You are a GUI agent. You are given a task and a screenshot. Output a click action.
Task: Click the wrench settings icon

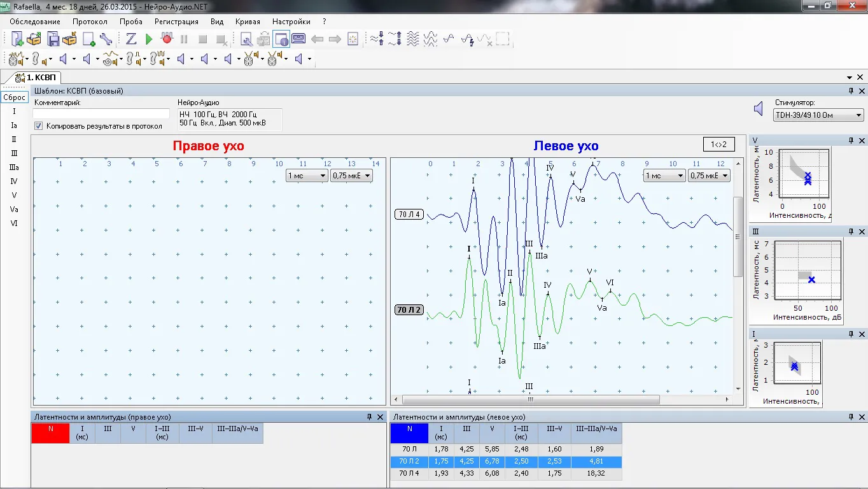pyautogui.click(x=106, y=39)
